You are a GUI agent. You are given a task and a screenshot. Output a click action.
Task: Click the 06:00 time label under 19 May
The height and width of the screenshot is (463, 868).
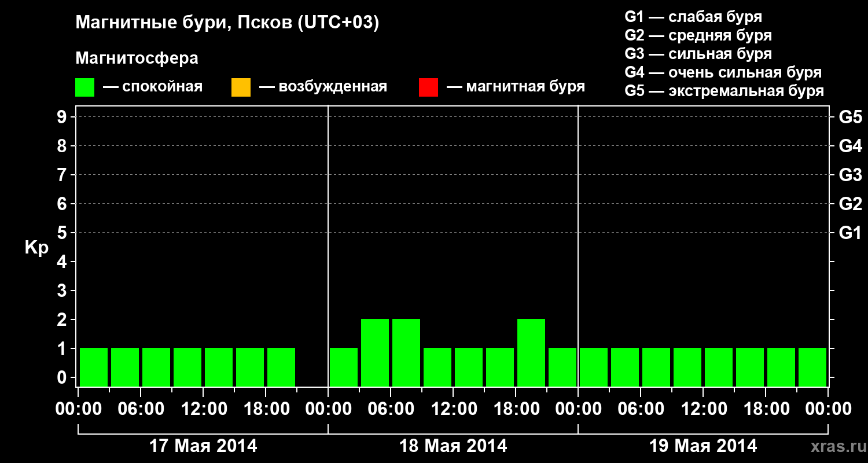click(641, 409)
